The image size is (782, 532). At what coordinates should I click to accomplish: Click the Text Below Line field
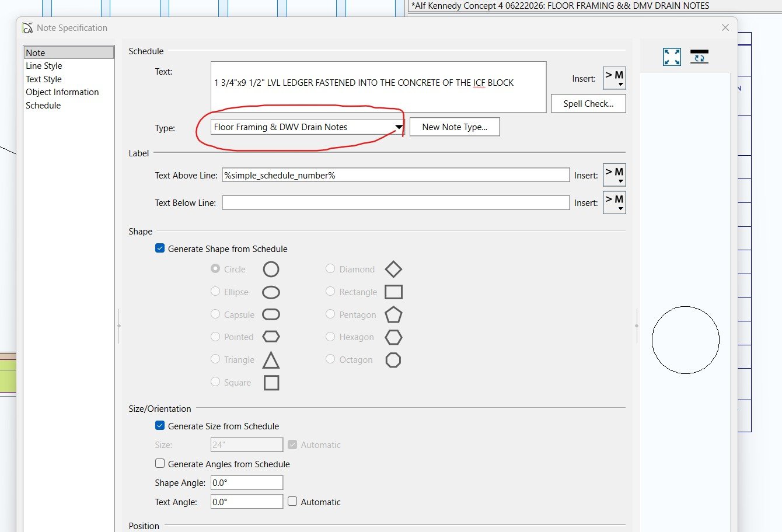pos(396,202)
